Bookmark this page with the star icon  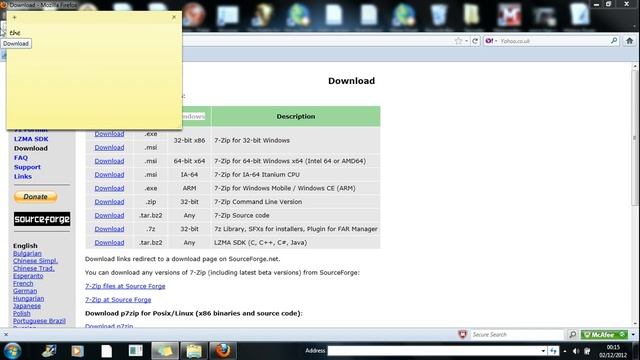click(458, 41)
